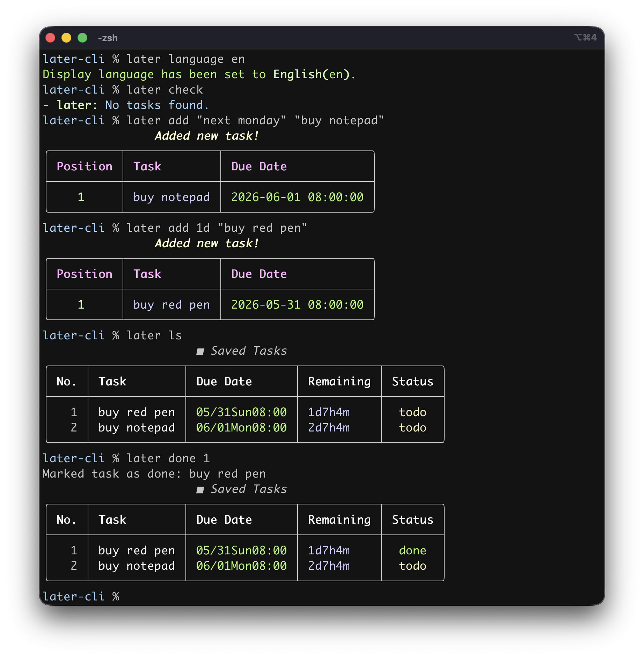Click 'Display language has been set' message
The width and height of the screenshot is (644, 657).
[x=199, y=74]
